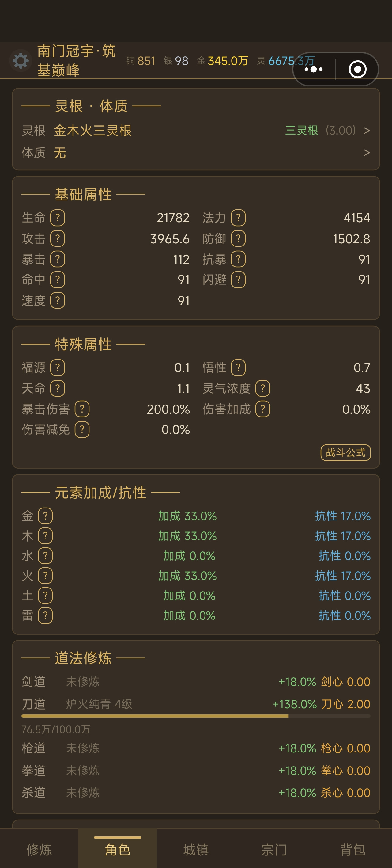Open help icon next to 灵气浓度

(263, 389)
